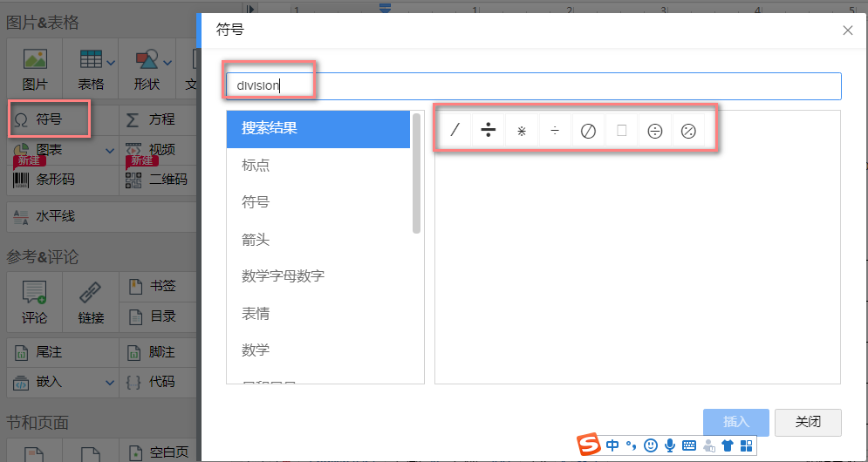This screenshot has height=462, width=868.
Task: Open the 数学字母数字 category
Action: click(x=318, y=276)
